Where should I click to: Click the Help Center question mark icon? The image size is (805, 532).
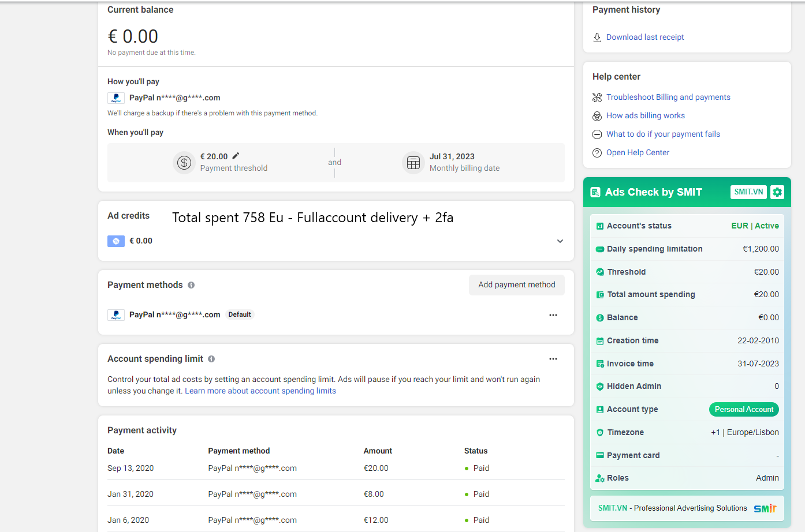597,153
